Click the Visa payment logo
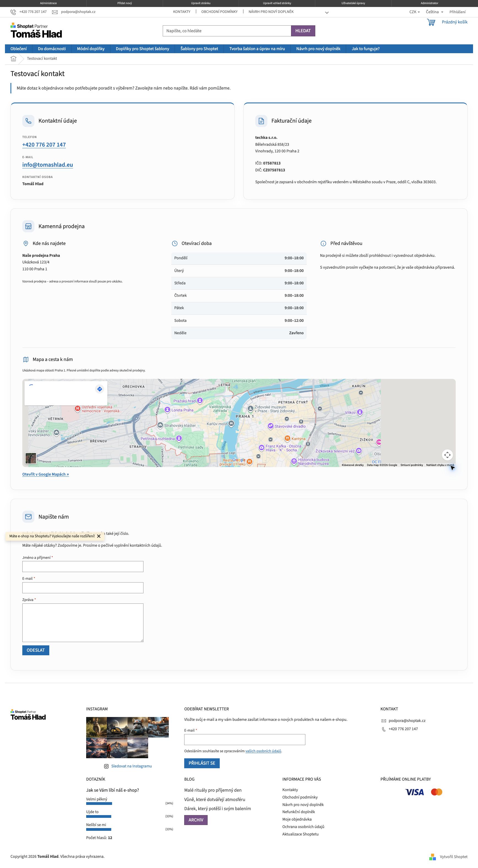Viewport: 478px width, 868px height. click(x=414, y=792)
